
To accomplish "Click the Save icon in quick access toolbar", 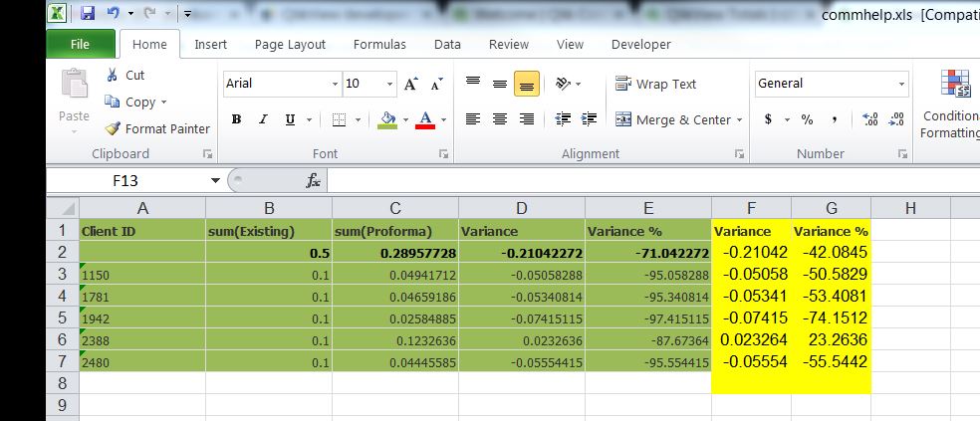I will click(x=88, y=13).
